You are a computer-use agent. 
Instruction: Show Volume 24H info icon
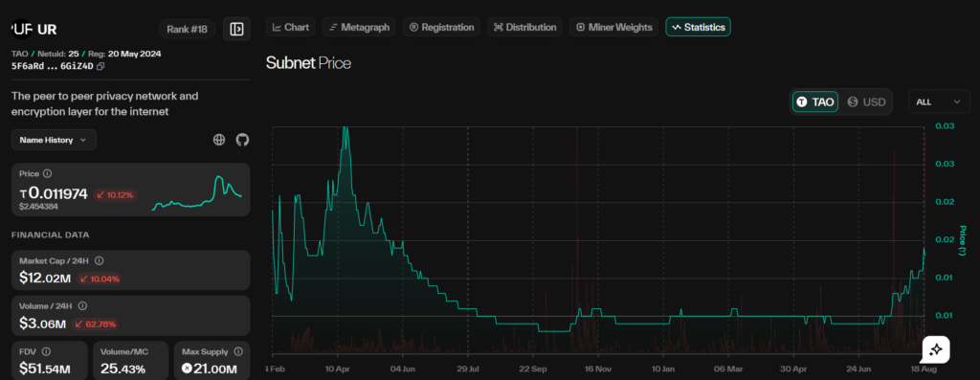(x=82, y=306)
